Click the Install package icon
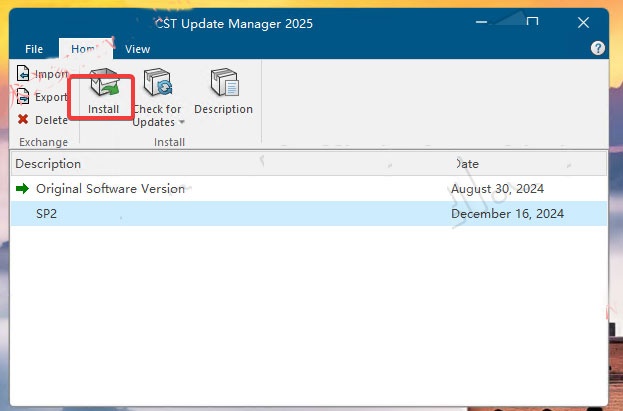Screen dimensions: 623x411 (x=104, y=83)
